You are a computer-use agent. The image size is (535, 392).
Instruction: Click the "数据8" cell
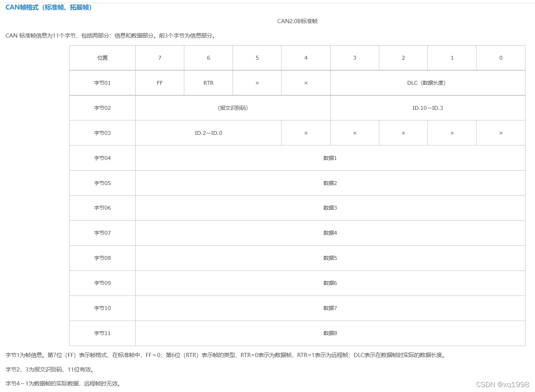(330, 333)
